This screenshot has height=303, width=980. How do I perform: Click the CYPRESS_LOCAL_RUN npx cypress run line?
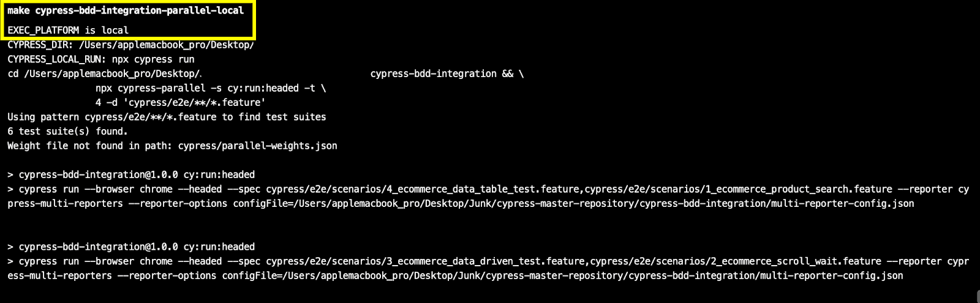(x=101, y=59)
